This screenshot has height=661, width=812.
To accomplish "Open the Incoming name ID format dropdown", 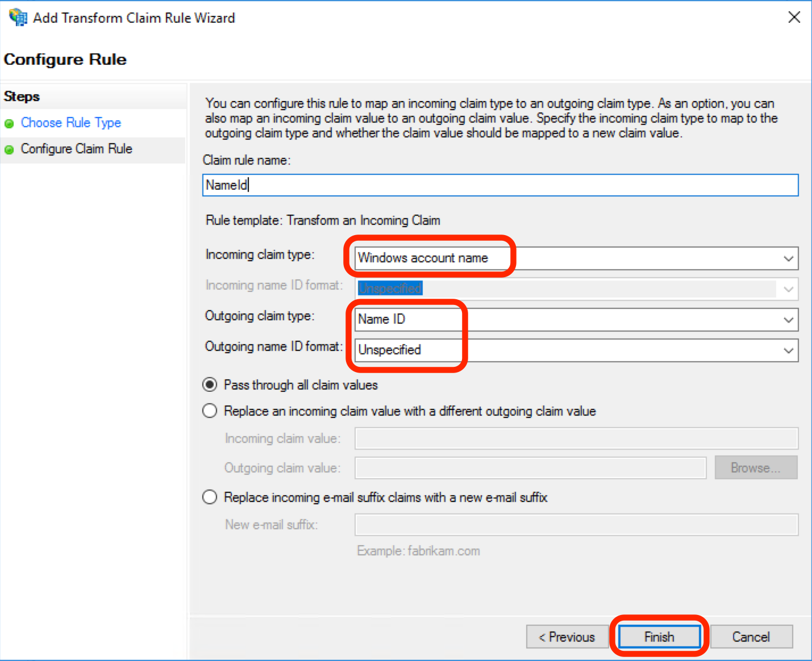I will point(789,288).
